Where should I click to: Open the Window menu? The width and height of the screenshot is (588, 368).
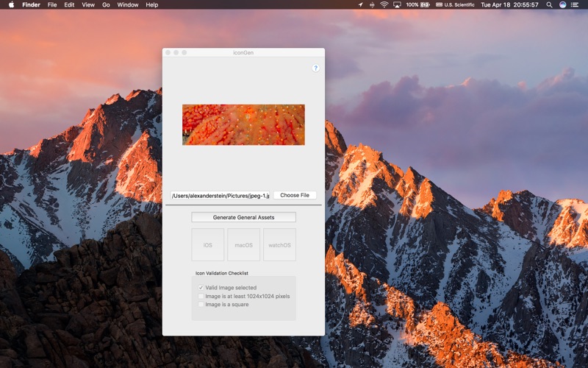pos(127,5)
